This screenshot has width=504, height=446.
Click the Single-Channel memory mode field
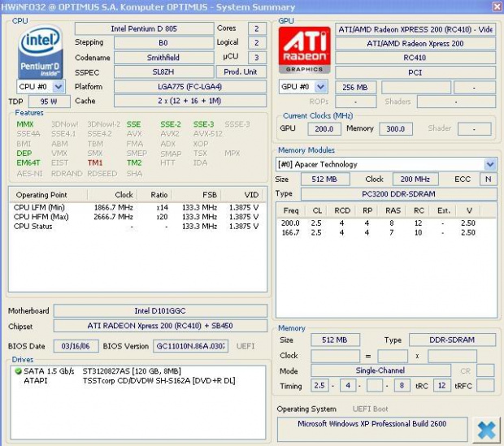tap(380, 370)
